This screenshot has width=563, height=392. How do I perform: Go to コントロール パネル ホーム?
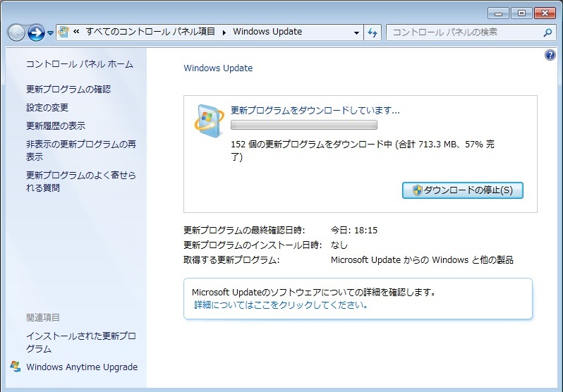(x=80, y=64)
